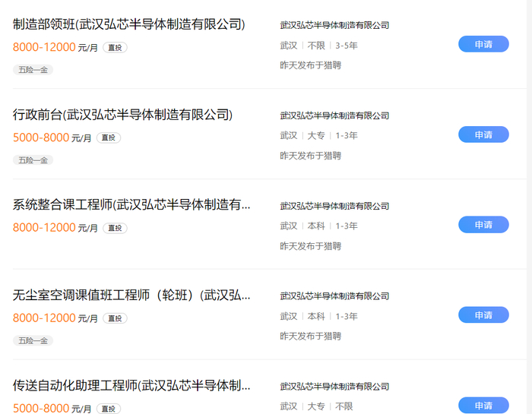Click 昨天发布于猎聘 under 制造部领班 row
This screenshot has width=532, height=414.
(310, 65)
